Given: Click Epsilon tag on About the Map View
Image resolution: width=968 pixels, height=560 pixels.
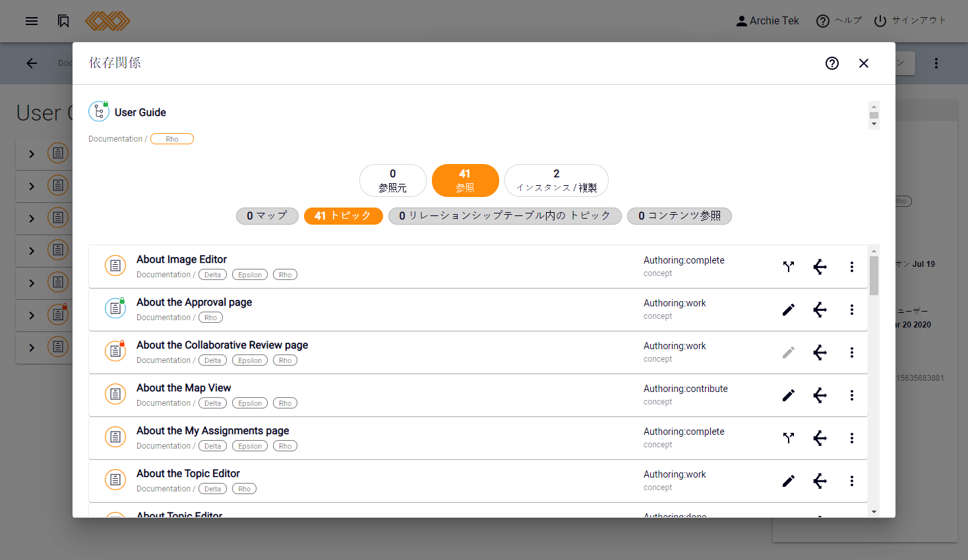Looking at the screenshot, I should point(250,403).
